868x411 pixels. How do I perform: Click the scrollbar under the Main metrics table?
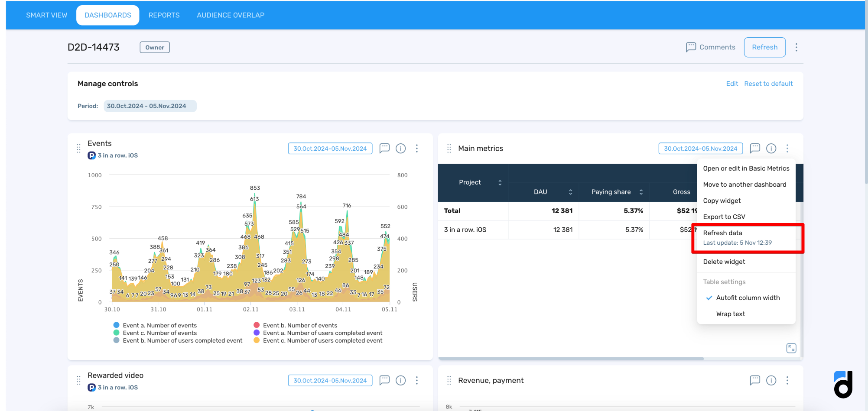click(x=571, y=358)
